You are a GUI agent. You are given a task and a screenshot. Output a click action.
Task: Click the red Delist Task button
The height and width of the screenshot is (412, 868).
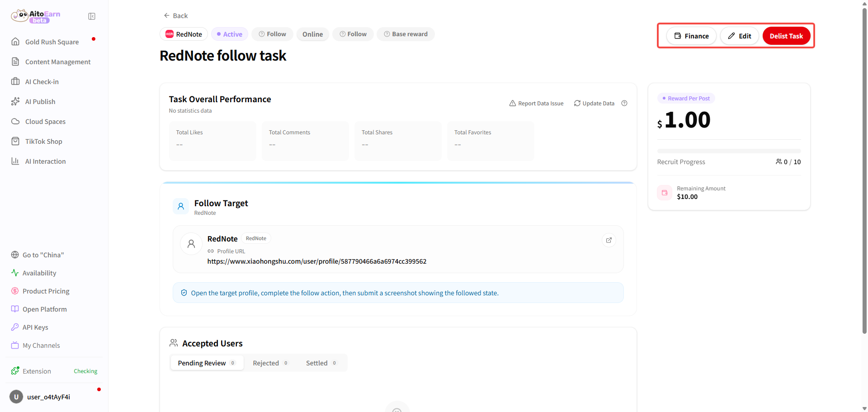786,36
